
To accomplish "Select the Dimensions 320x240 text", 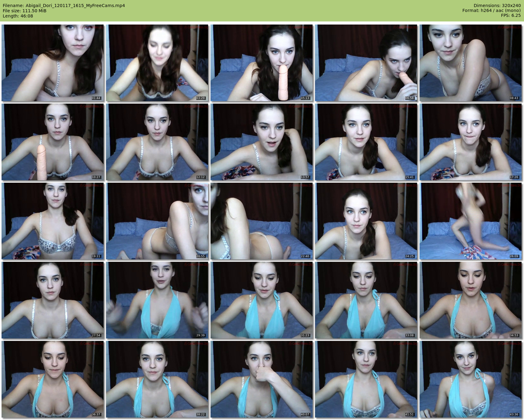I will [497, 6].
